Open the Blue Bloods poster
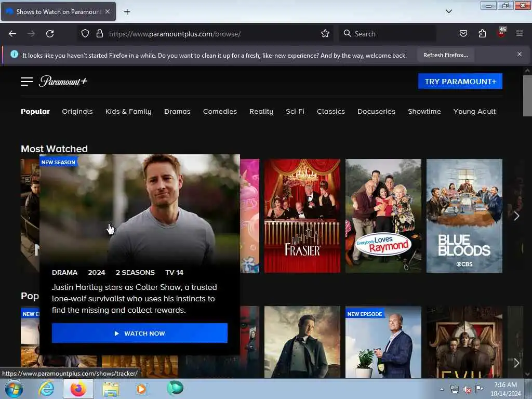This screenshot has width=532, height=399. [x=464, y=216]
